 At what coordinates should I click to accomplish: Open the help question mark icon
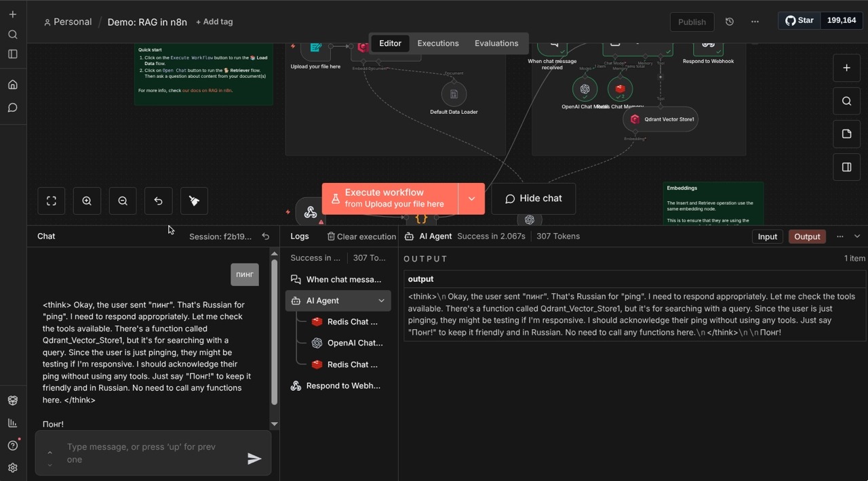click(13, 445)
